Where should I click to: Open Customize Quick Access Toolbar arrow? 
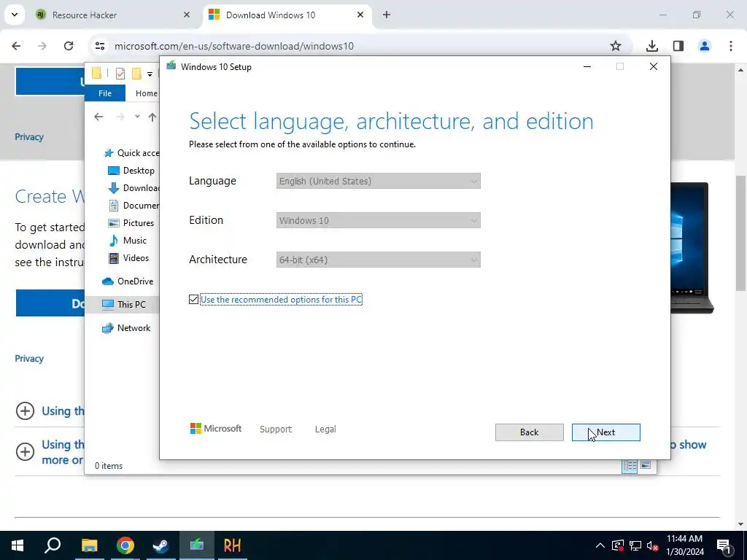(x=150, y=74)
